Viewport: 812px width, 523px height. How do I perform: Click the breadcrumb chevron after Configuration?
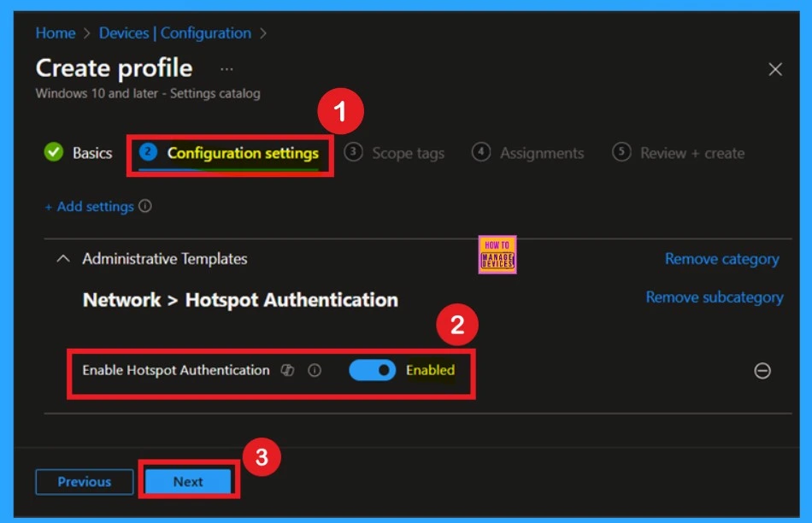pos(263,33)
